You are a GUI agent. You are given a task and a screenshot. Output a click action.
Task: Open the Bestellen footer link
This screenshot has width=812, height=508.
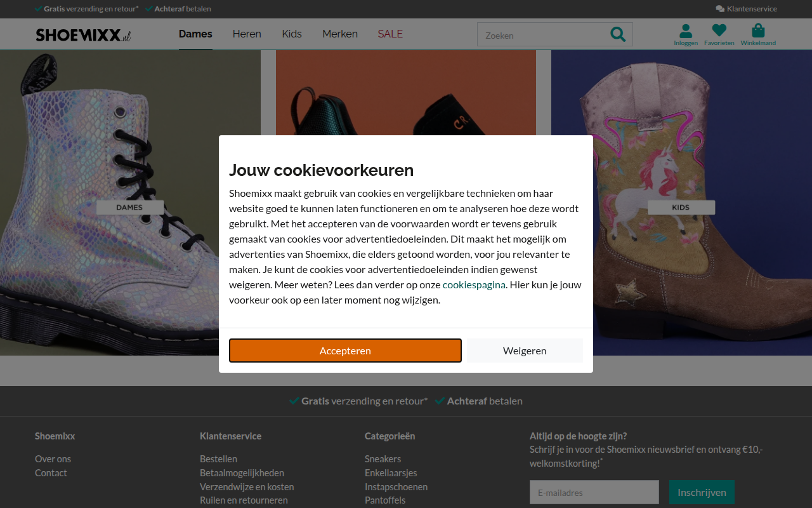(218, 458)
